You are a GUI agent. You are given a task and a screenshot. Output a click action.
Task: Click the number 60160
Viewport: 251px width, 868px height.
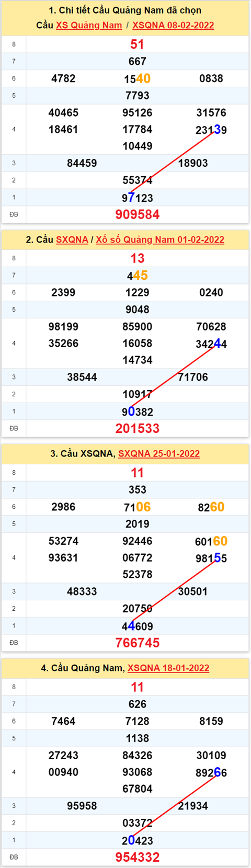[211, 541]
